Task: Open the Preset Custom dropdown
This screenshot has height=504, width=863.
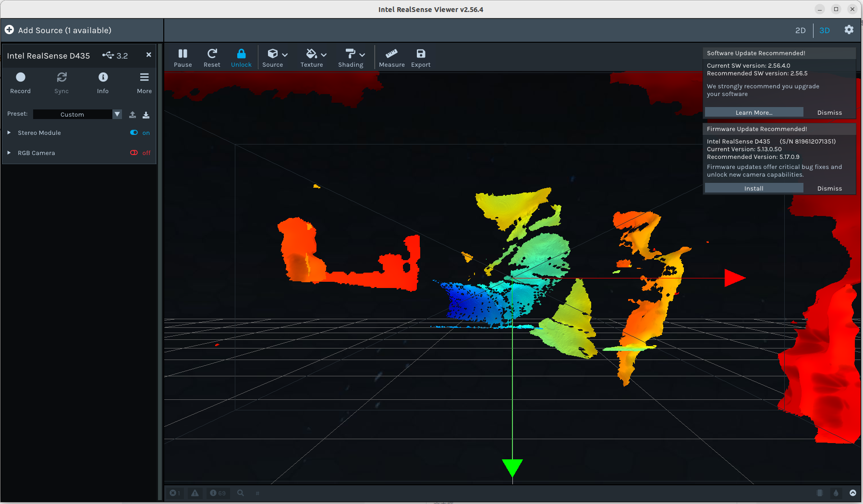Action: coord(77,114)
